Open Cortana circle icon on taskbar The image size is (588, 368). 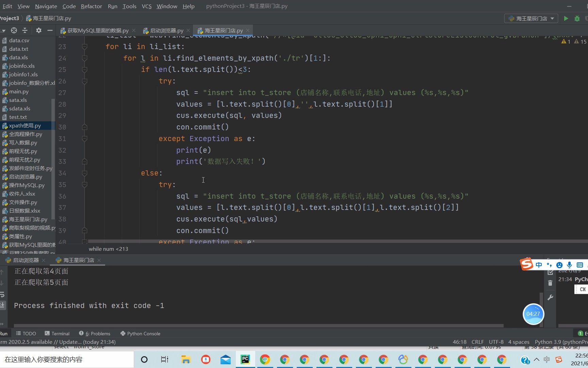coord(144,359)
